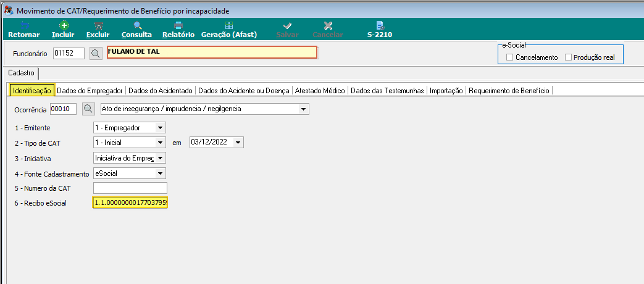
Task: Click the Excluir button label
Action: (x=98, y=35)
